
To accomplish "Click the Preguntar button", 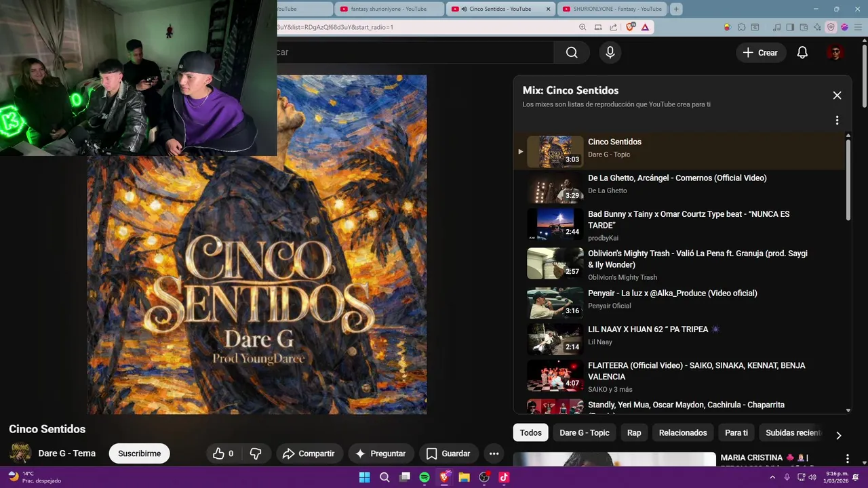I will (x=380, y=453).
